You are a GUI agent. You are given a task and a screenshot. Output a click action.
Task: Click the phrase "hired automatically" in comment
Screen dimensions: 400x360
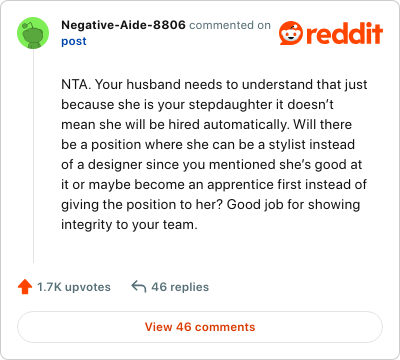[x=228, y=125]
